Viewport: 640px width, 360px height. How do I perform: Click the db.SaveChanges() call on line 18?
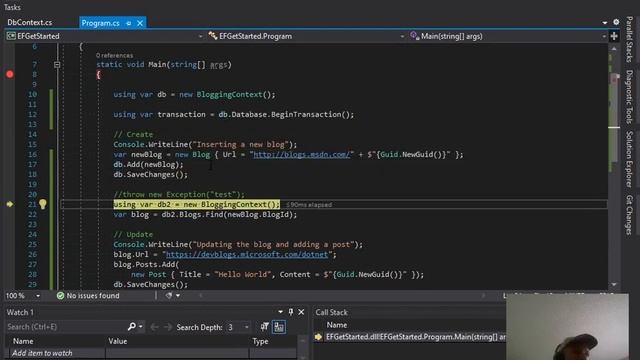pos(151,175)
